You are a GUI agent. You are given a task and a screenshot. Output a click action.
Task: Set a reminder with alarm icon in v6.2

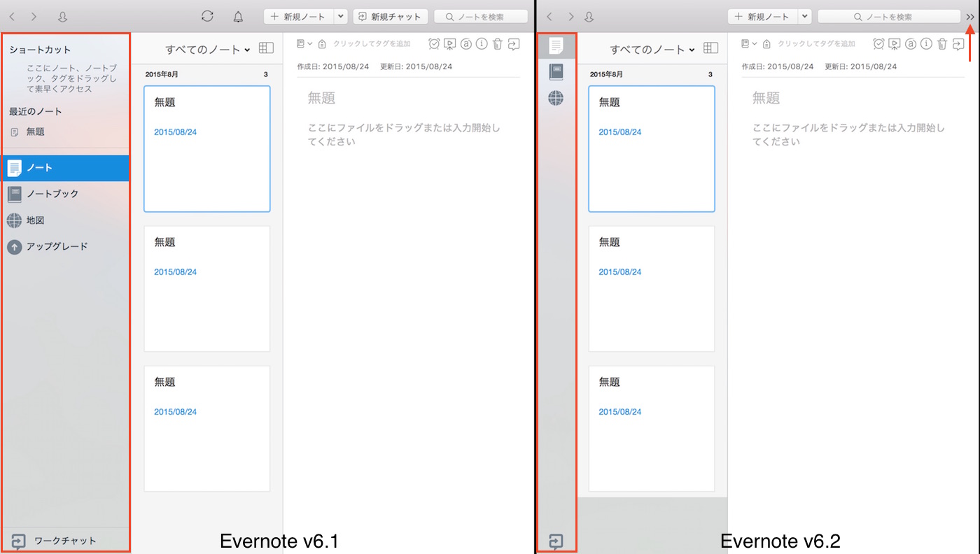pos(879,43)
